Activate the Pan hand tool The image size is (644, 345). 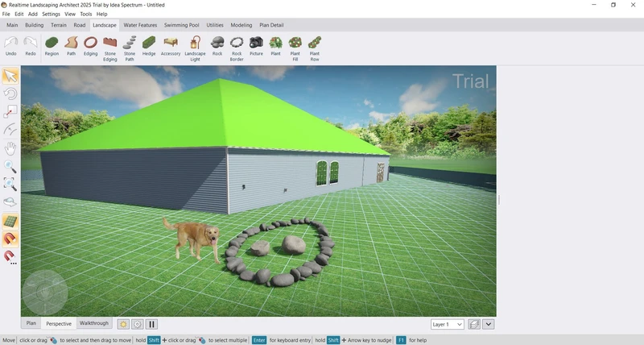point(10,148)
